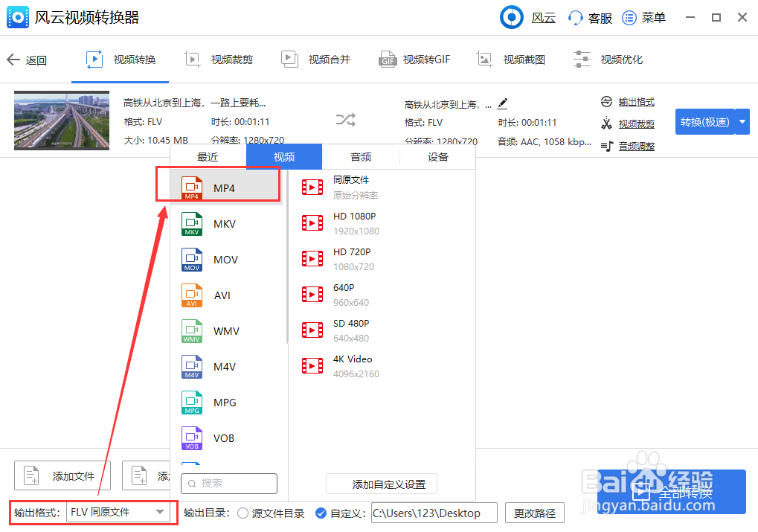Expand the 转换(极速) dropdown arrow
Image resolution: width=758 pixels, height=532 pixels.
[x=742, y=122]
